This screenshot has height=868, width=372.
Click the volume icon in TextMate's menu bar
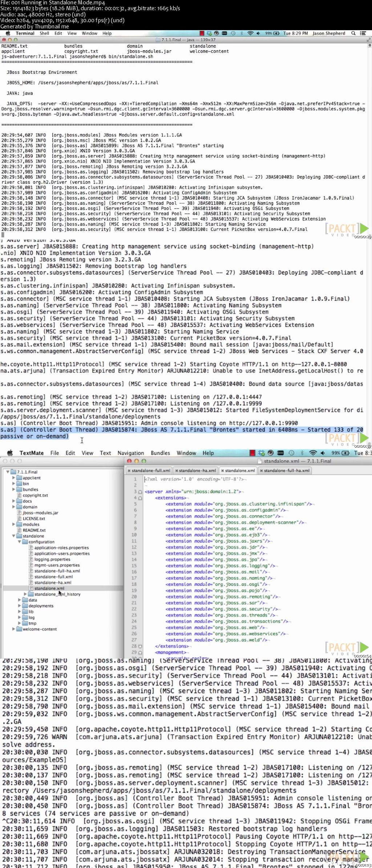click(323, 453)
